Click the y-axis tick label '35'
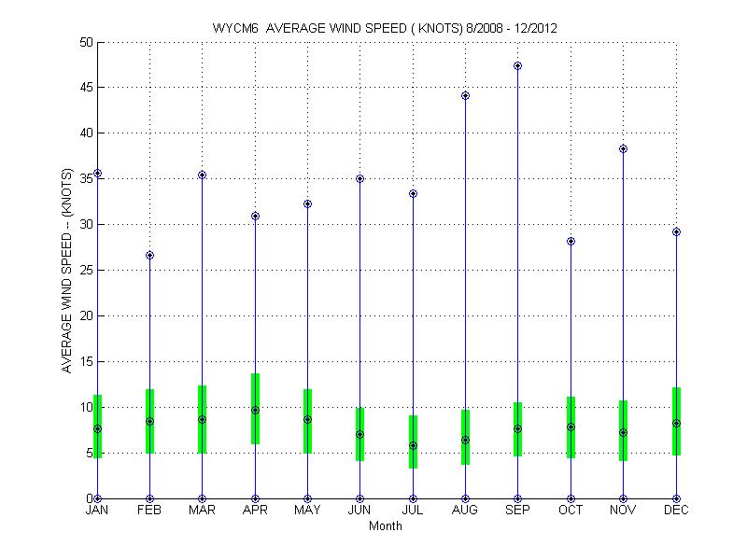 point(87,179)
